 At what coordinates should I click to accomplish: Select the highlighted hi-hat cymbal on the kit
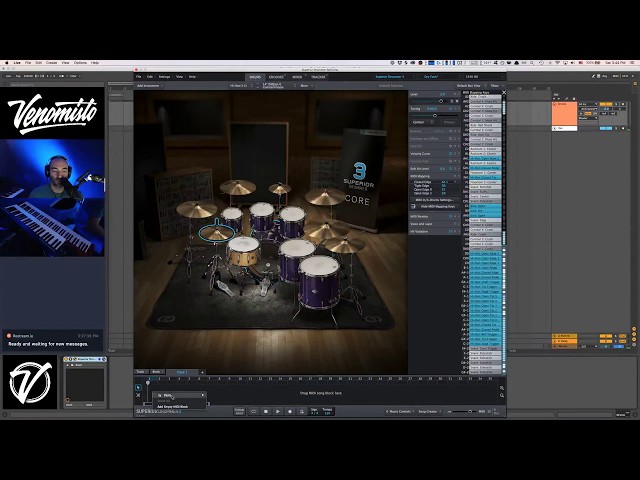pyautogui.click(x=217, y=233)
